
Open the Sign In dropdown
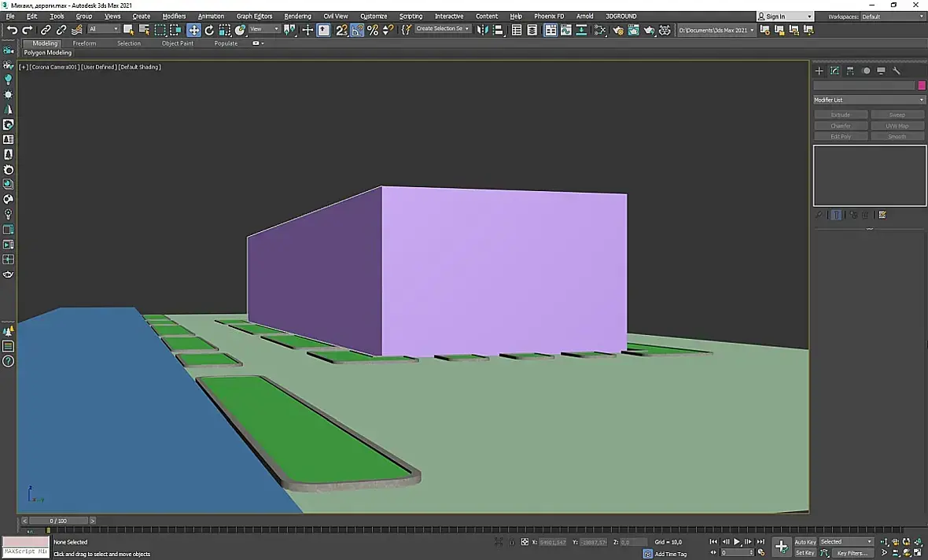click(x=786, y=17)
